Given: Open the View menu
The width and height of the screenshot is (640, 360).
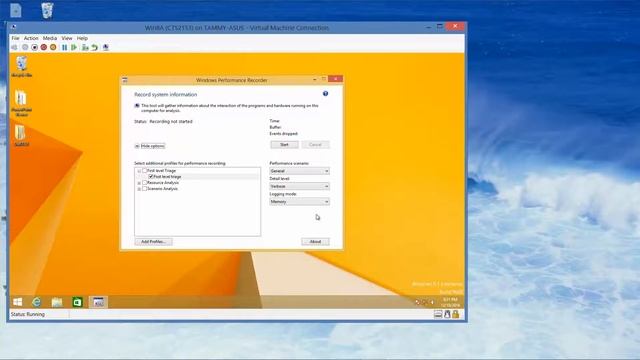Looking at the screenshot, I should click(67, 38).
